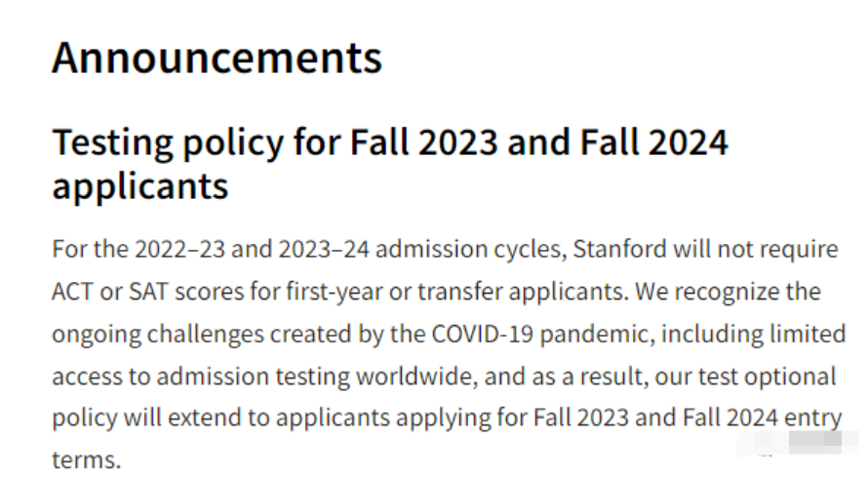Viewport: 868px width, 478px height.
Task: Click the word "worldwide" in the paragraph
Action: pos(416,377)
